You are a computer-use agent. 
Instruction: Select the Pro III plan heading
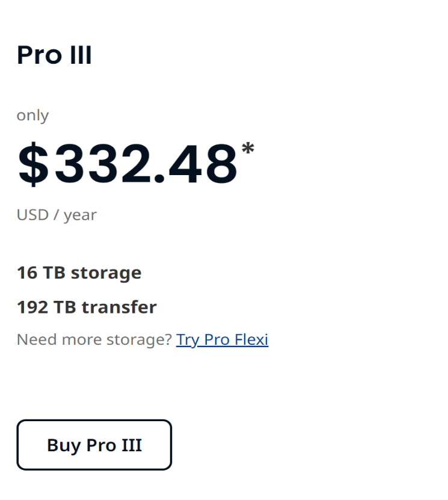coord(54,55)
